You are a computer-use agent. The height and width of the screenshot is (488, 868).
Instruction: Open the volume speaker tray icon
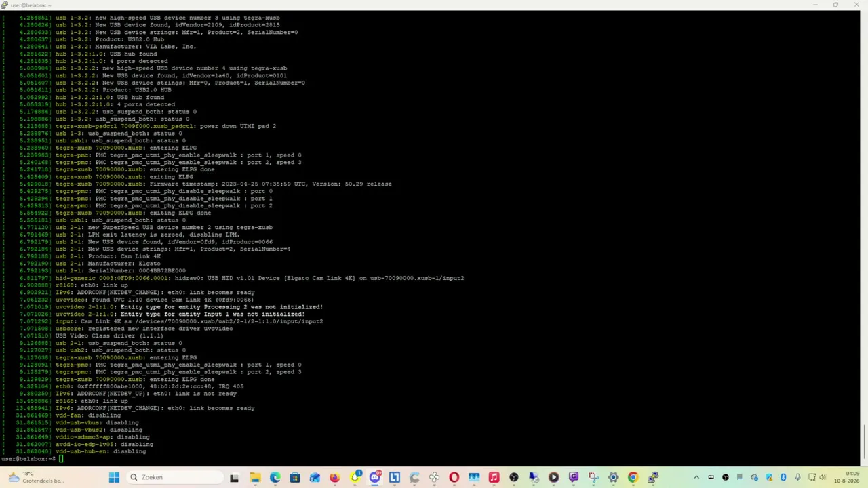(823, 477)
